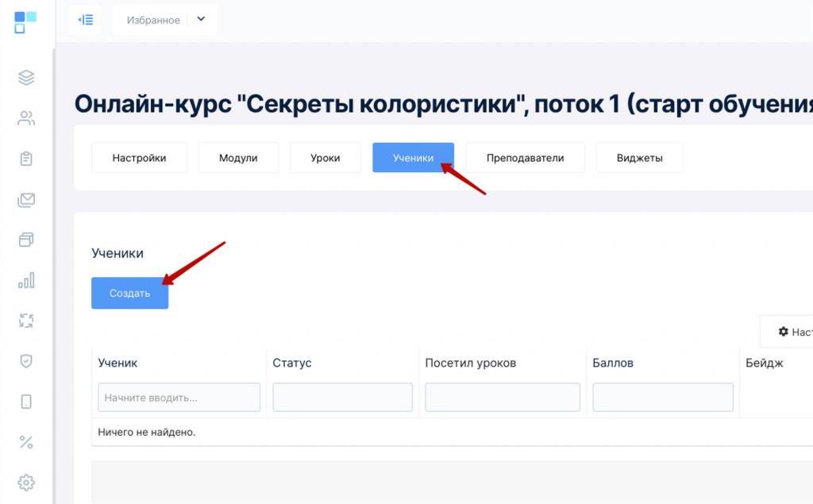Click the blue squares app logo
This screenshot has height=504, width=813.
coord(25,22)
